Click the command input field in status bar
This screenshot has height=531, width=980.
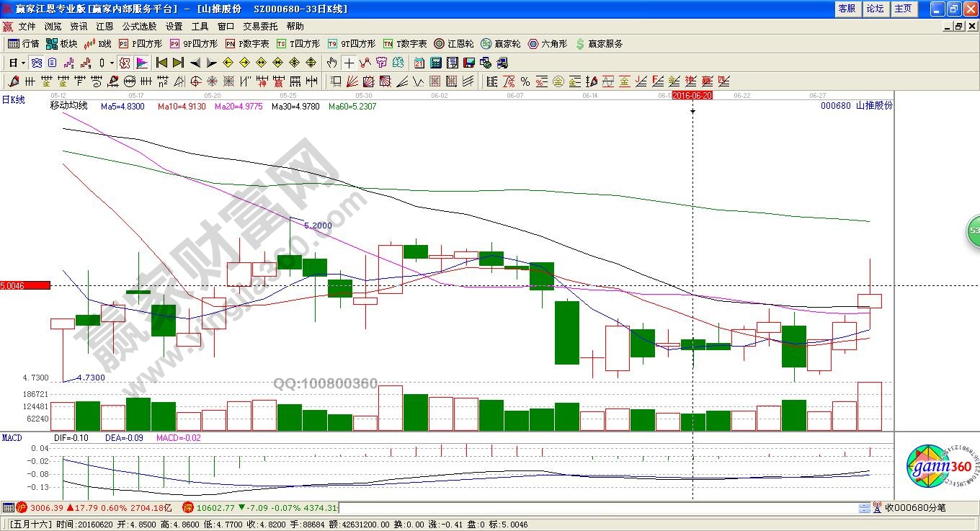pyautogui.click(x=598, y=508)
